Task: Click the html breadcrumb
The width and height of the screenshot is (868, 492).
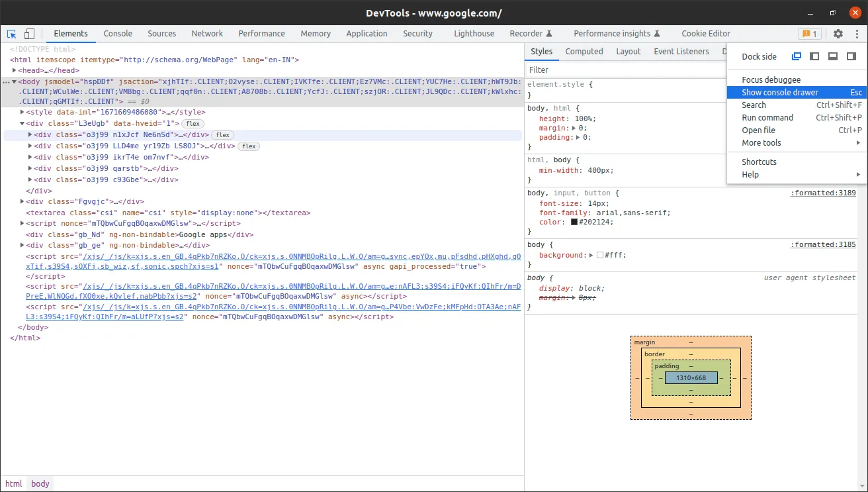Action: pyautogui.click(x=14, y=484)
